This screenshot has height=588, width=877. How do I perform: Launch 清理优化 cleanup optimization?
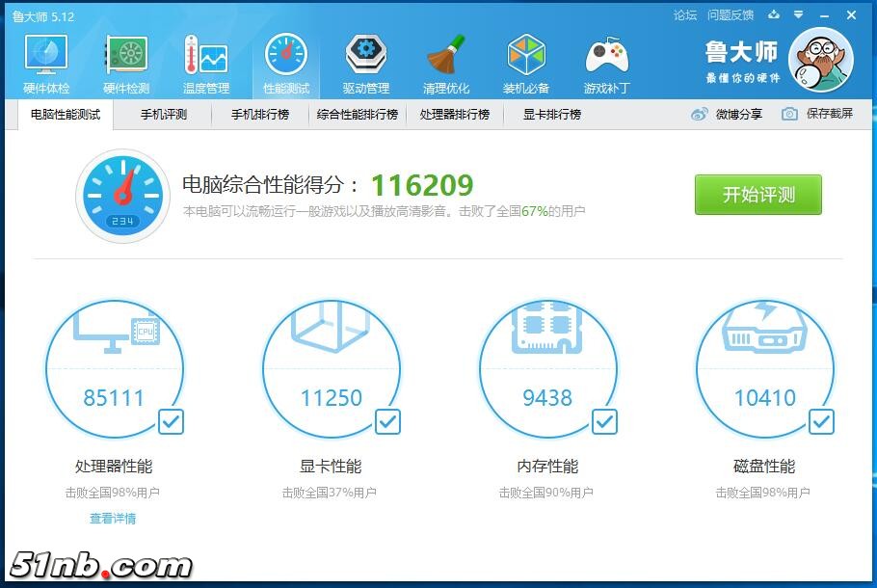click(446, 60)
